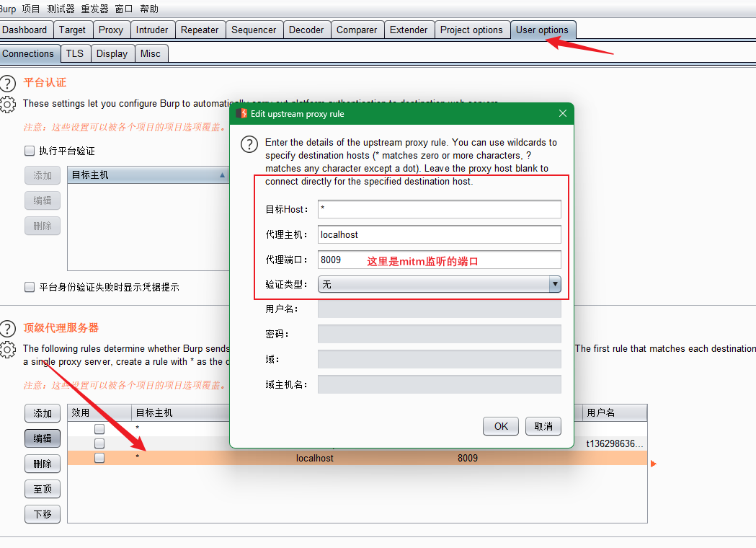Toggle the enabled checkbox of the first proxy rule

99,428
